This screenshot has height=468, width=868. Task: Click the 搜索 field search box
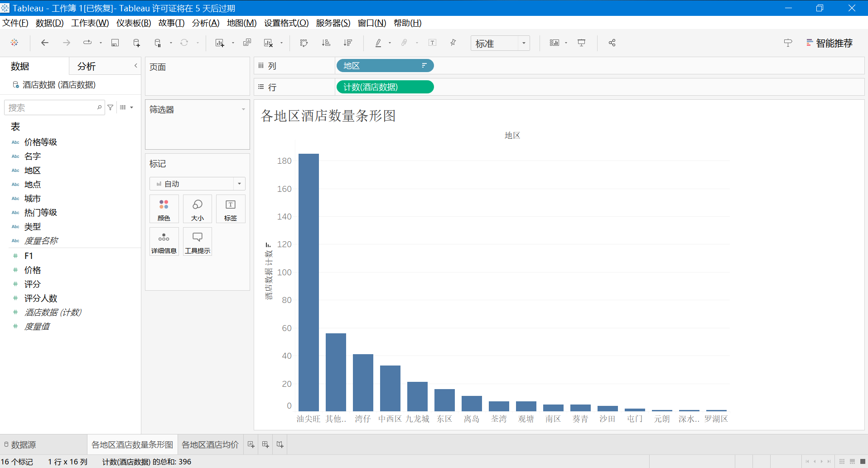(54, 107)
